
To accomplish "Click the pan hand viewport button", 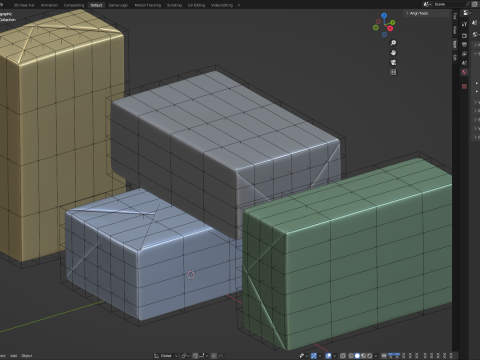I will 393,52.
